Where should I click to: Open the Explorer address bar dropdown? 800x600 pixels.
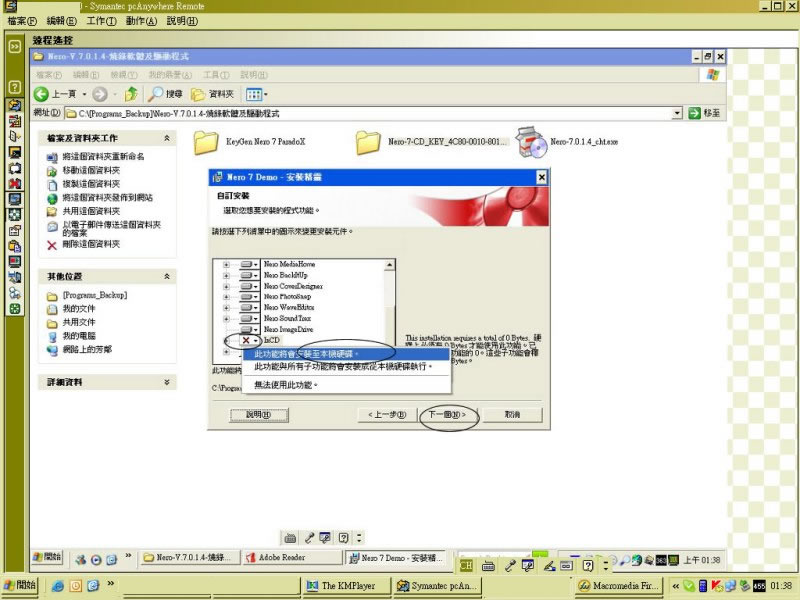[x=677, y=113]
